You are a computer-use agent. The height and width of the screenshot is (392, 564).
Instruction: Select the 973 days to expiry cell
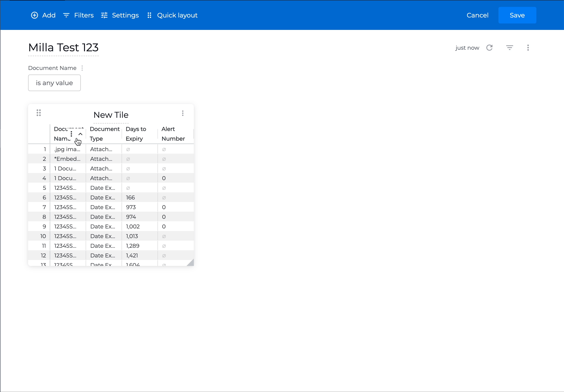[x=140, y=207]
